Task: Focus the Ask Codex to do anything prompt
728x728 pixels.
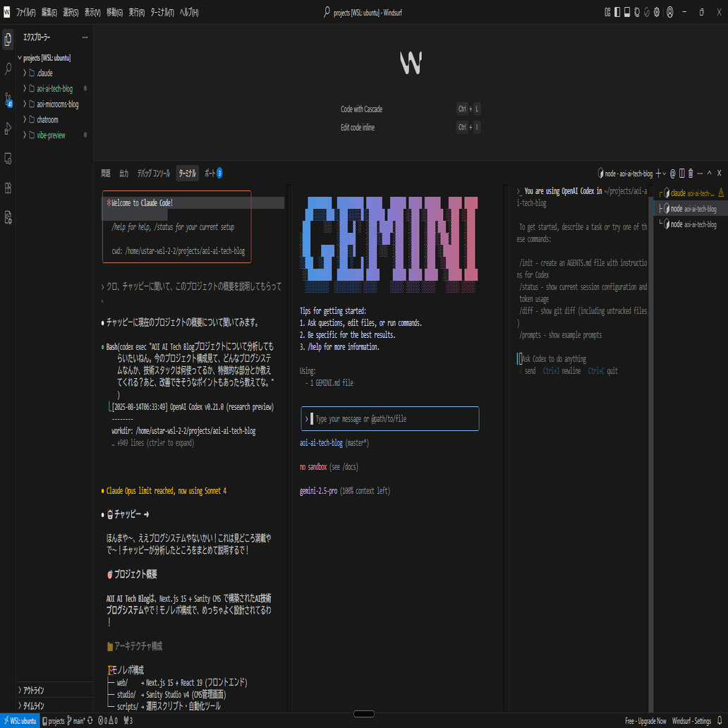Action: pyautogui.click(x=554, y=359)
